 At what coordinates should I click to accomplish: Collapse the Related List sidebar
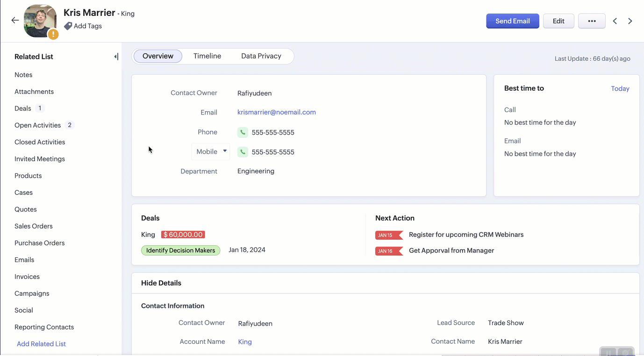coord(116,57)
